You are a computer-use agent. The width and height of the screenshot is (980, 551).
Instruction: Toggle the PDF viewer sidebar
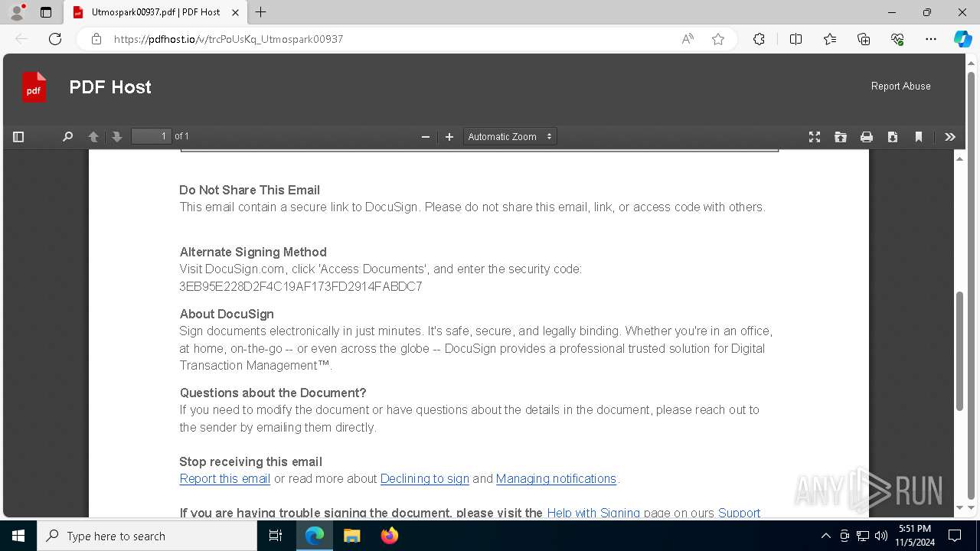[x=18, y=137]
